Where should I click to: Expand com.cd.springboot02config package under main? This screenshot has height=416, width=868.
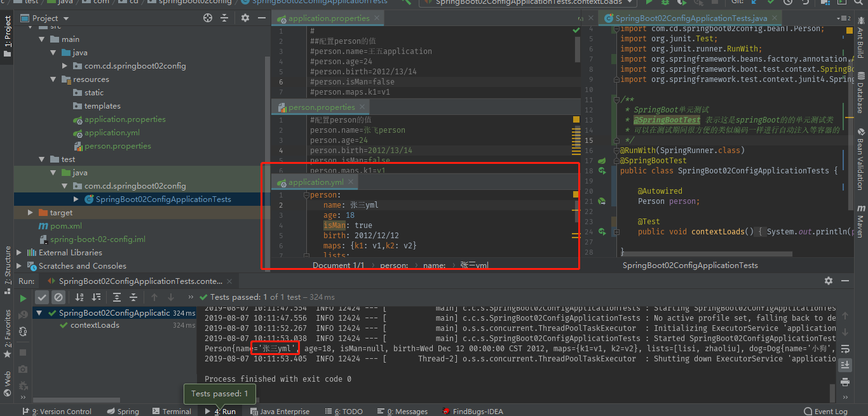(65, 66)
